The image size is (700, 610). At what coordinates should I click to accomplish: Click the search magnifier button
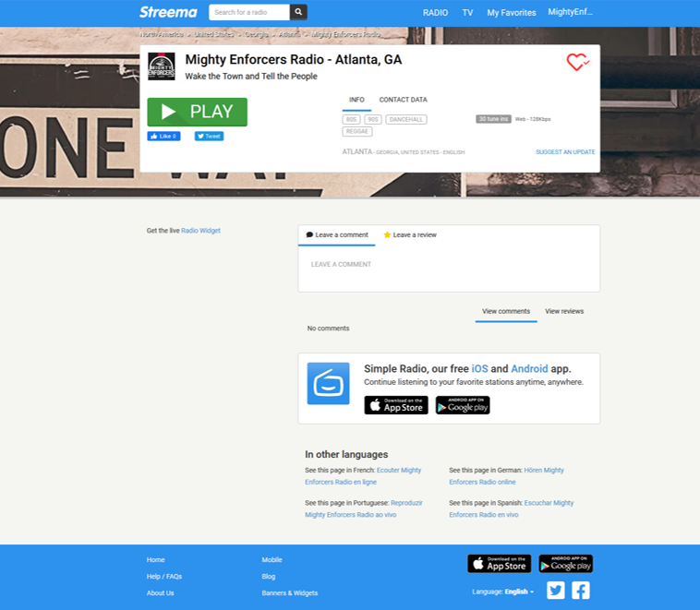[298, 12]
